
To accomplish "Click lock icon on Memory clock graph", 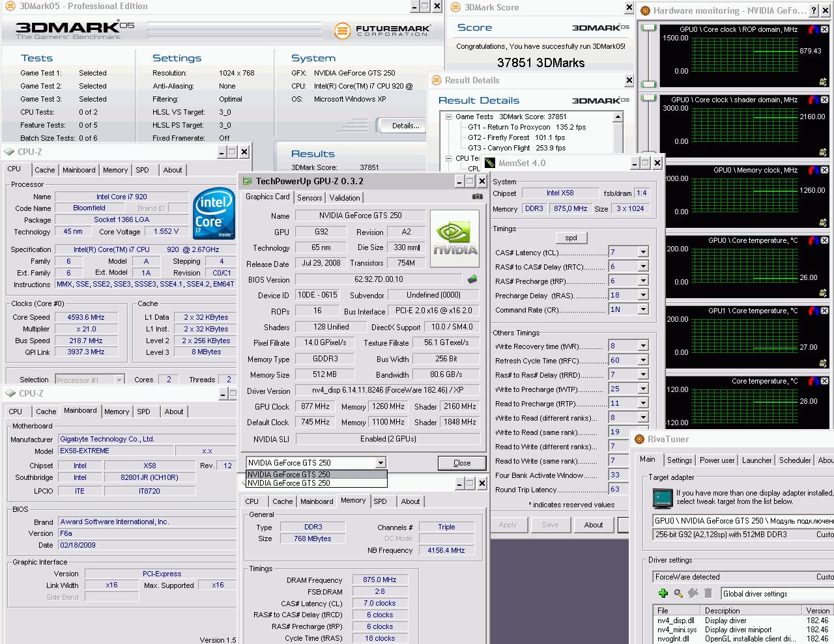I will pyautogui.click(x=824, y=223).
